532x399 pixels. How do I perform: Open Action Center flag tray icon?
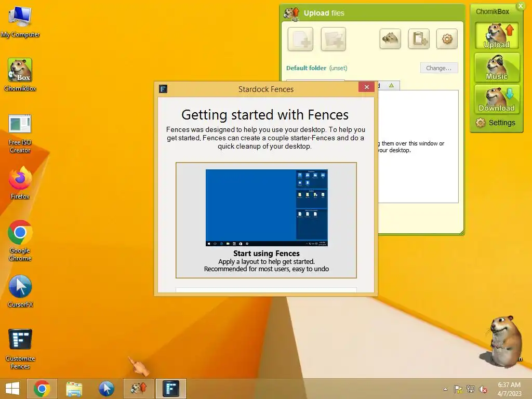point(458,389)
